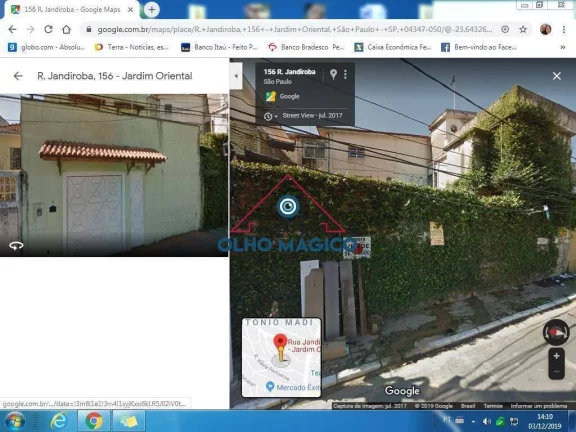Click the Street View compass
This screenshot has height=432, width=576.
click(x=556, y=332)
